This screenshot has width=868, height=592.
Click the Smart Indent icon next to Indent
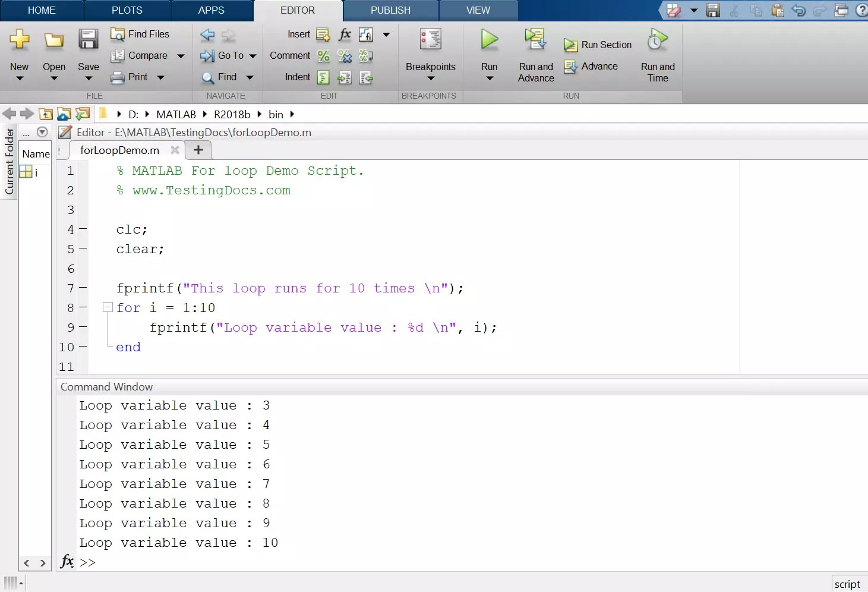tap(323, 77)
